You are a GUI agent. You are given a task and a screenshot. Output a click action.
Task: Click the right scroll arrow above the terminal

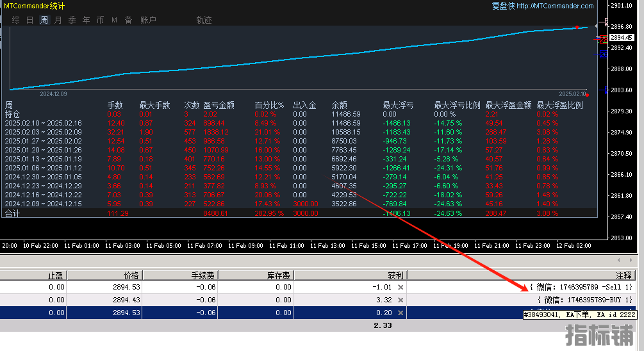coord(631,260)
